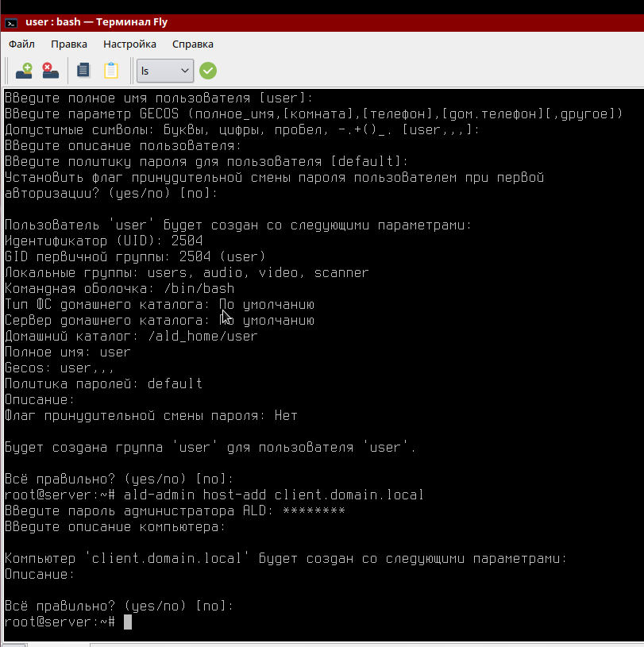Click the text 'Флаг принудительной смены пароля: Нет'
This screenshot has width=644, height=647.
pos(151,415)
